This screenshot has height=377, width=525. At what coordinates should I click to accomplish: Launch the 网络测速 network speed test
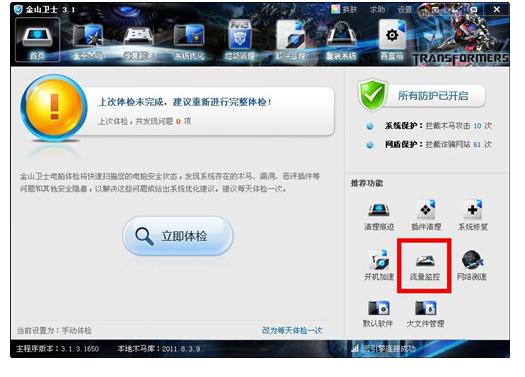click(471, 265)
